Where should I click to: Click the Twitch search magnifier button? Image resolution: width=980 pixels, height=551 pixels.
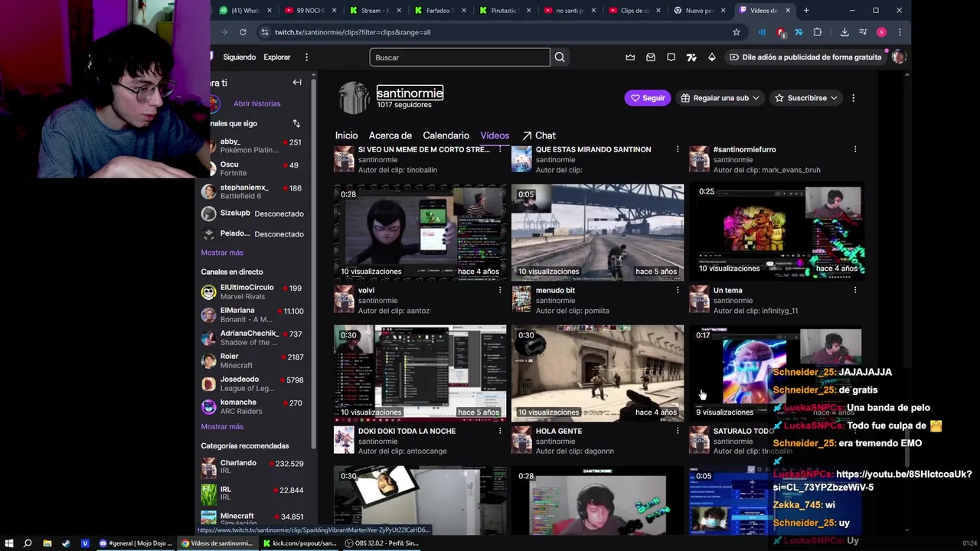coord(560,57)
